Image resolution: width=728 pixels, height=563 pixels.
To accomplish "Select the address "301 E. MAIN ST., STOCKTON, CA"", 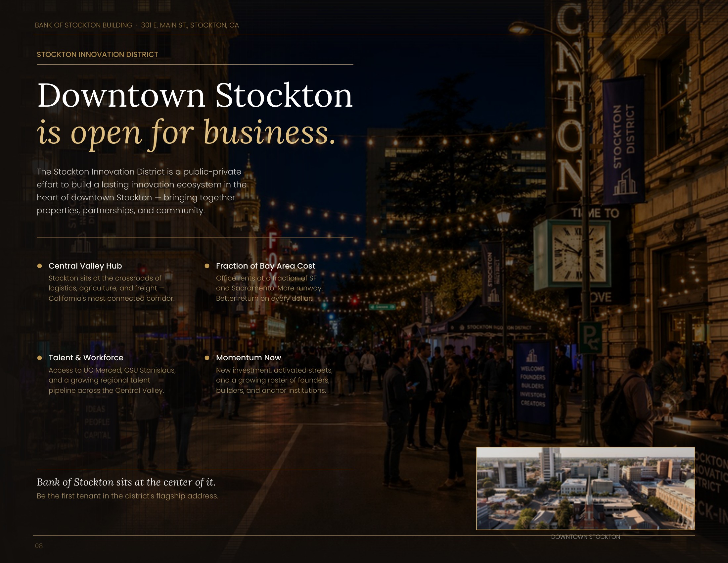I will tap(190, 26).
